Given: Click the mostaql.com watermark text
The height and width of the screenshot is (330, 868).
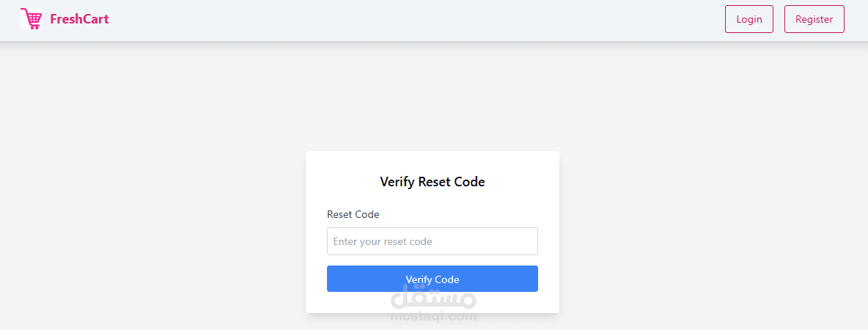Looking at the screenshot, I should [x=433, y=317].
